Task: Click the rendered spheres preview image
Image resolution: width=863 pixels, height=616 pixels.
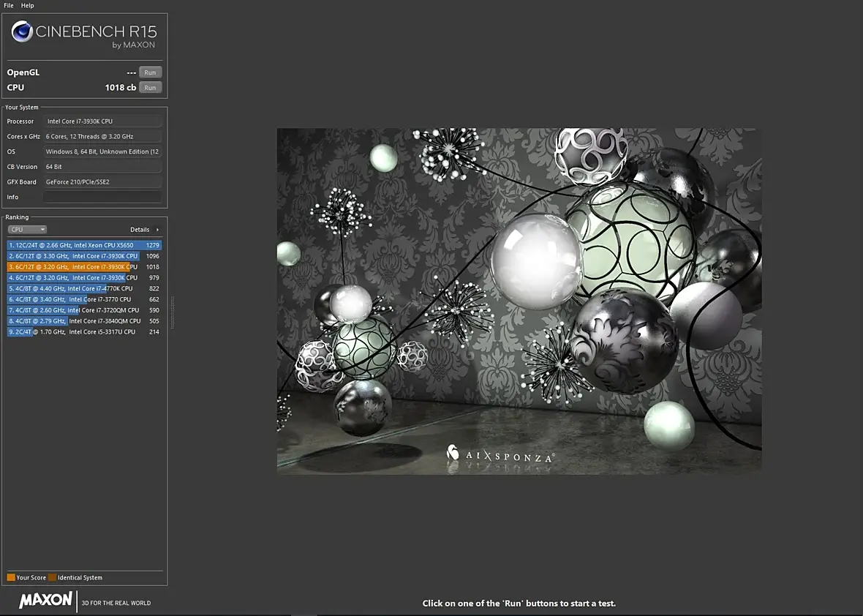Action: pos(519,301)
